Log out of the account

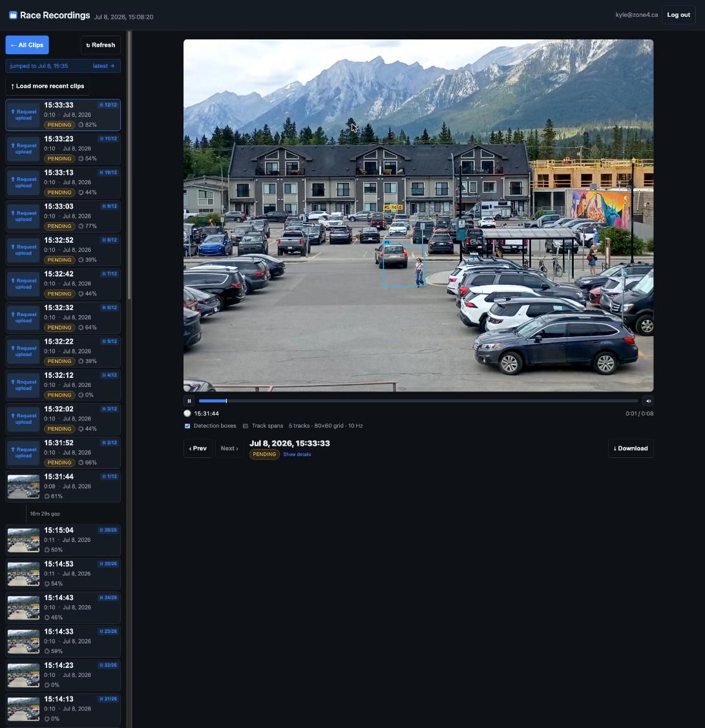point(679,15)
